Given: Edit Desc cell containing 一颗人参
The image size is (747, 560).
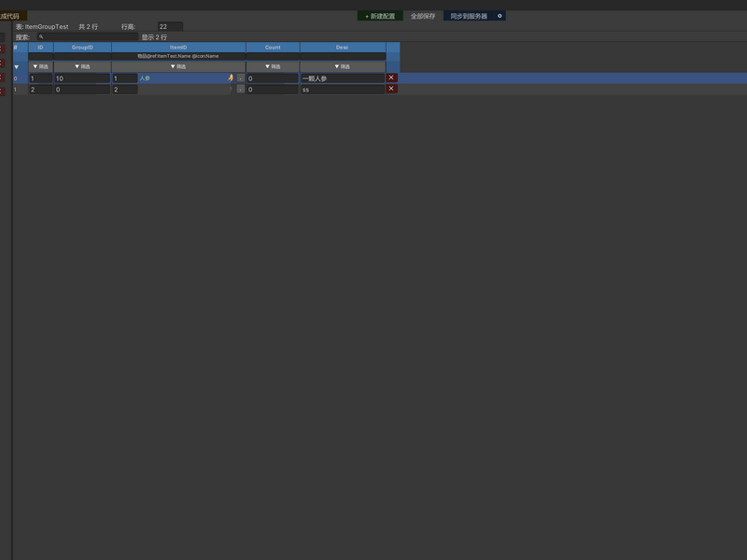Looking at the screenshot, I should tap(343, 78).
